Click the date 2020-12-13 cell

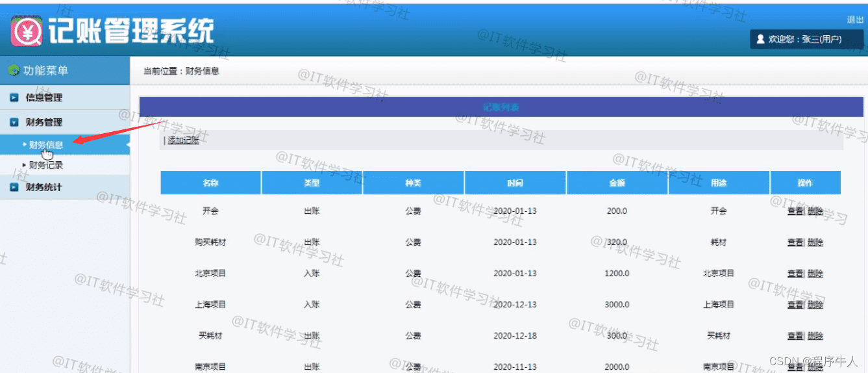[x=515, y=305]
